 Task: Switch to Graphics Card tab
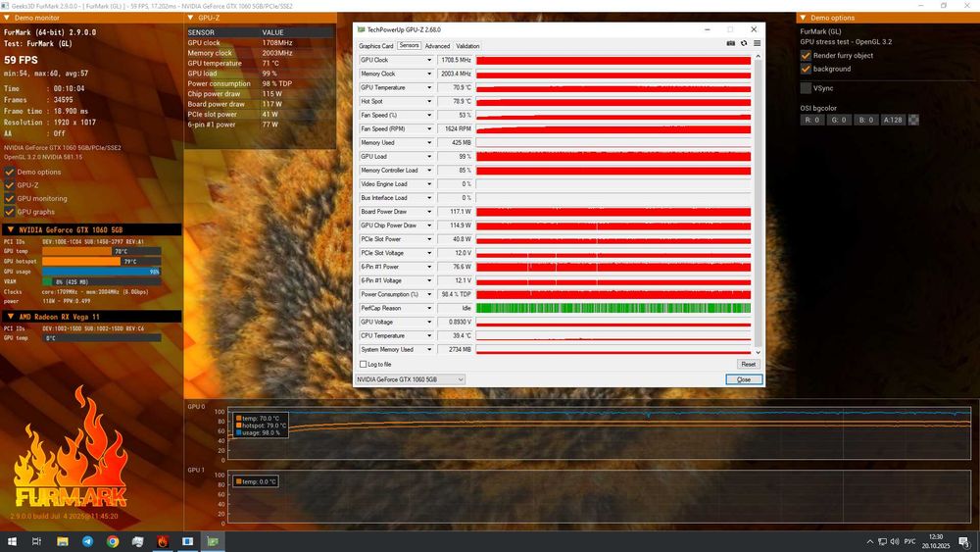375,46
